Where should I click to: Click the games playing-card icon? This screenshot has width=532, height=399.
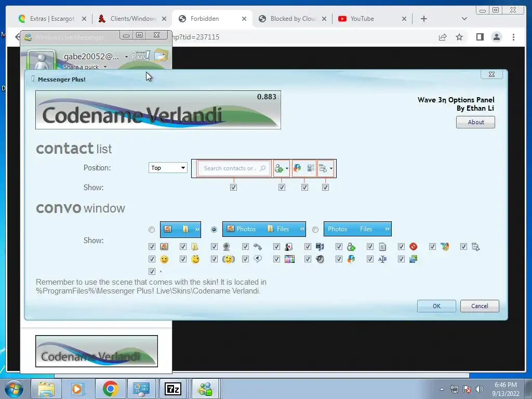point(289,247)
